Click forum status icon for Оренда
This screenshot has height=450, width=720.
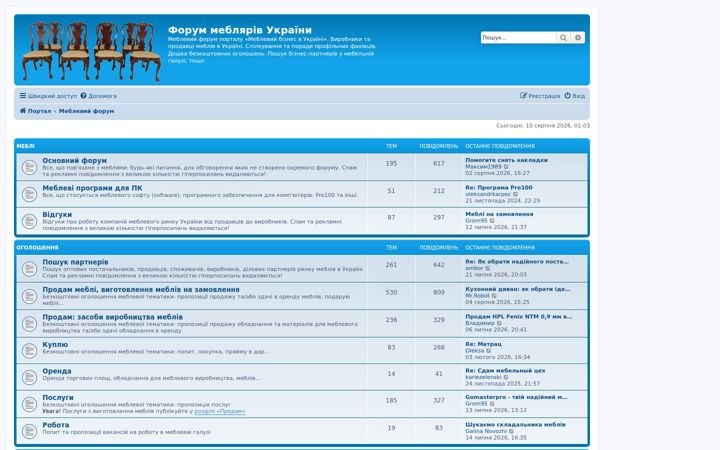tap(29, 377)
